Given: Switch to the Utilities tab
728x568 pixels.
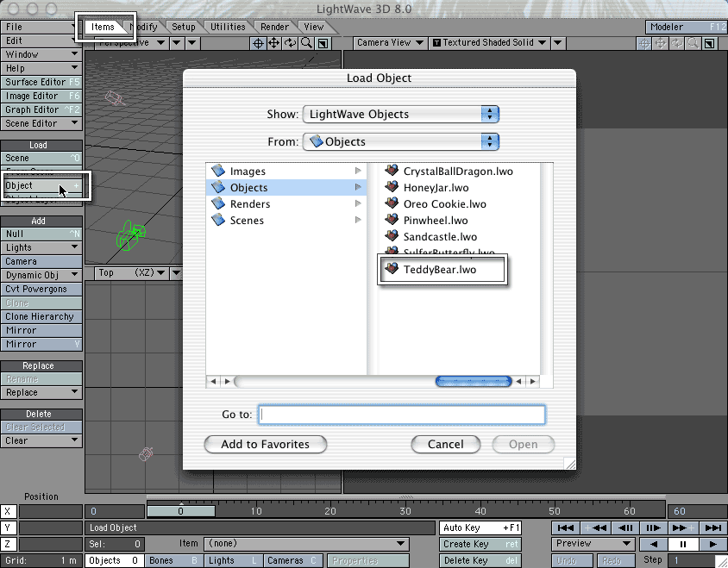Looking at the screenshot, I should click(228, 27).
